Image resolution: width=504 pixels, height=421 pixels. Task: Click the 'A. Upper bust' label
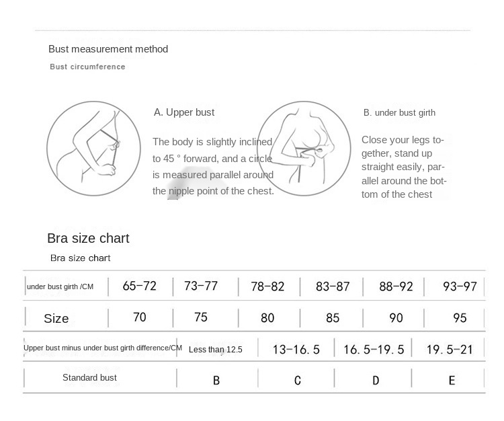(x=184, y=112)
